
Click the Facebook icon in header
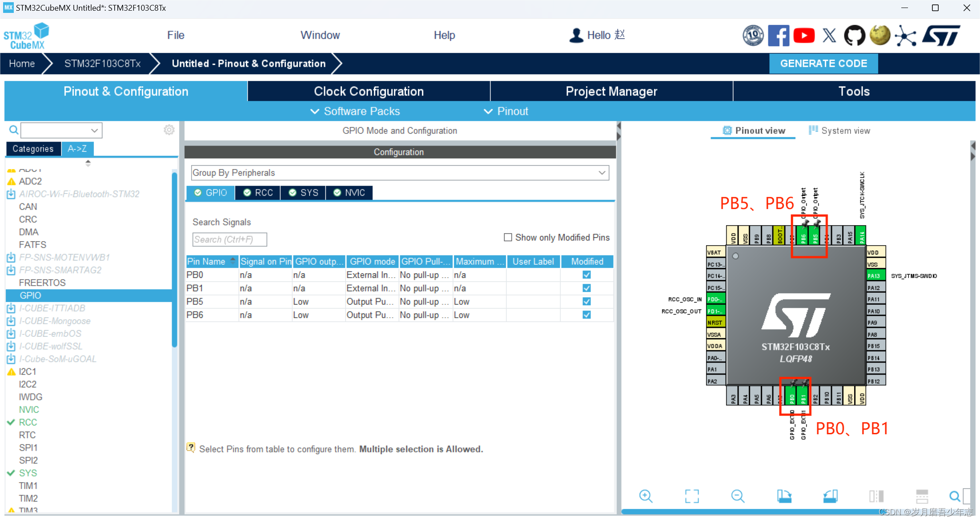coord(778,36)
